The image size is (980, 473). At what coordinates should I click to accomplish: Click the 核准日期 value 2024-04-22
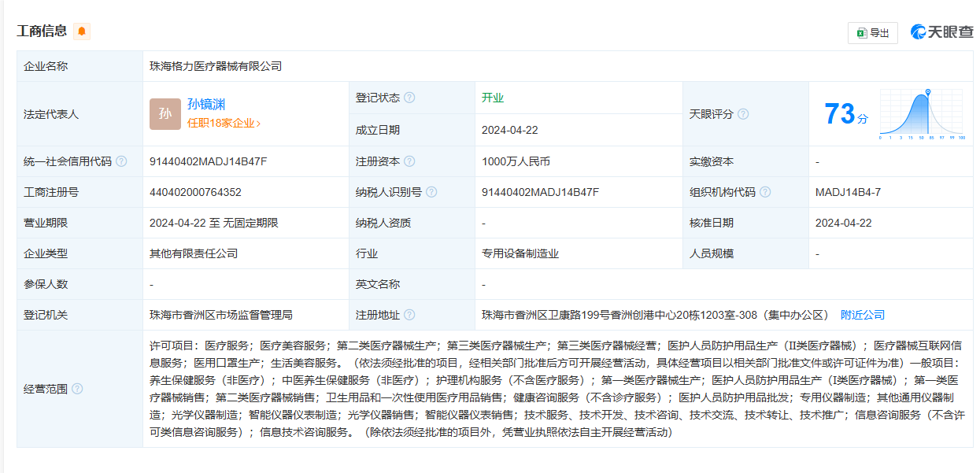tap(844, 223)
